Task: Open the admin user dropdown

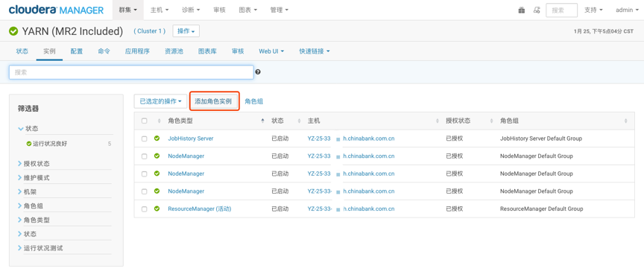Action: coord(627,10)
